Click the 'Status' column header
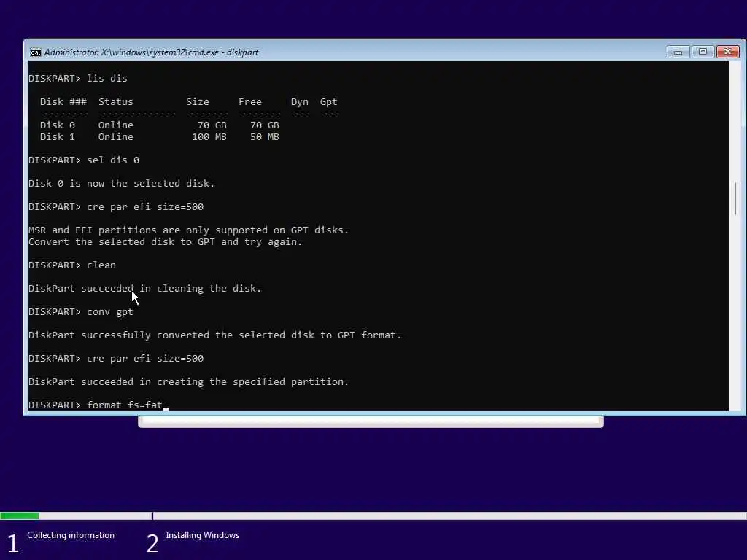 point(116,101)
